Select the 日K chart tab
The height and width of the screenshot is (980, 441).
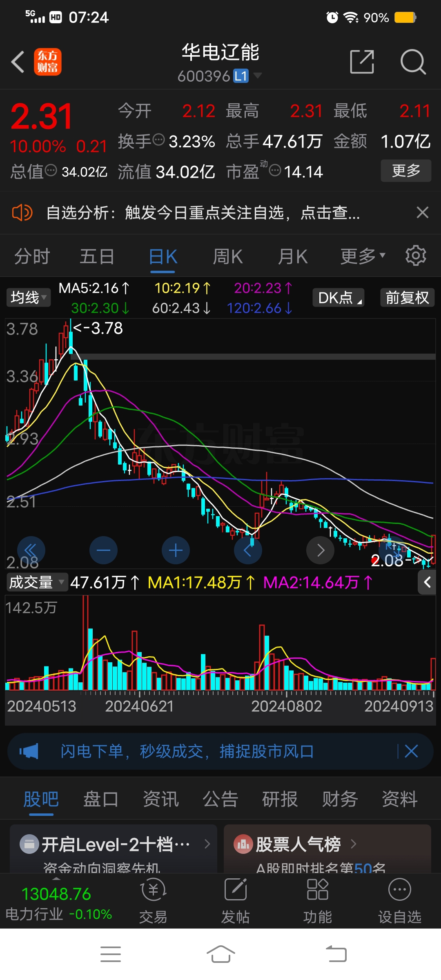point(163,257)
